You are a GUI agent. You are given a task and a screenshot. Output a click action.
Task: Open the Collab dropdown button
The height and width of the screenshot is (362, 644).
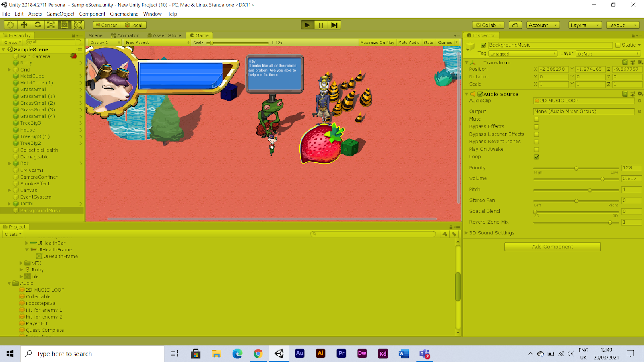(x=488, y=25)
